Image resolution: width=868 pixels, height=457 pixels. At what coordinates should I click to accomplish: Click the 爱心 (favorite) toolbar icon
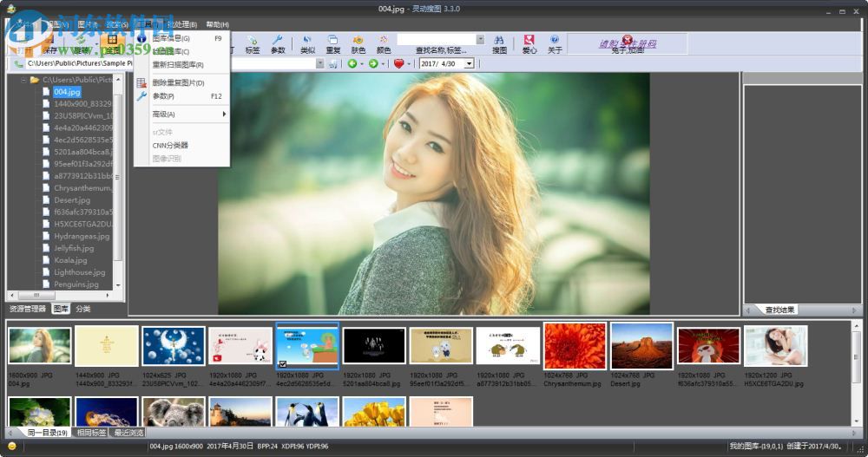tap(529, 43)
